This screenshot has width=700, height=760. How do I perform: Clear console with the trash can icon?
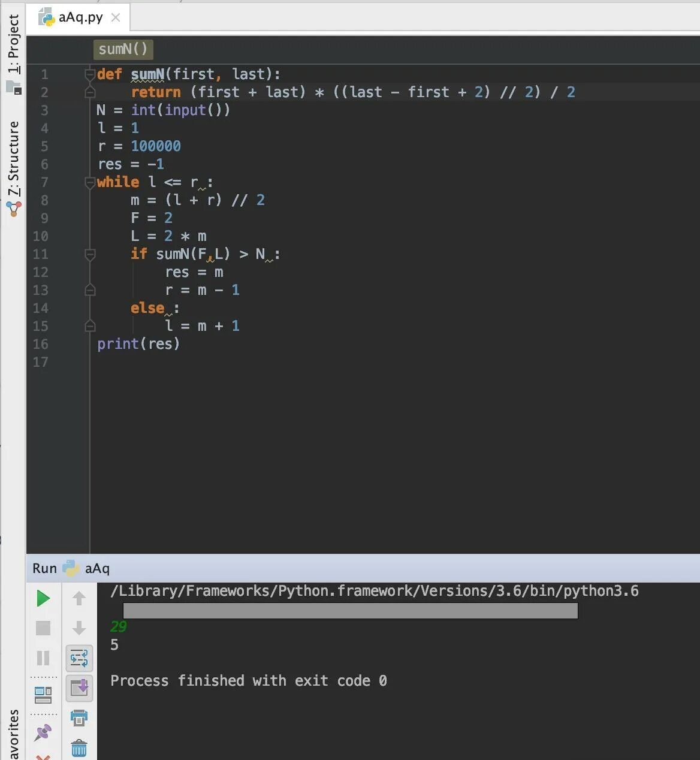click(79, 748)
